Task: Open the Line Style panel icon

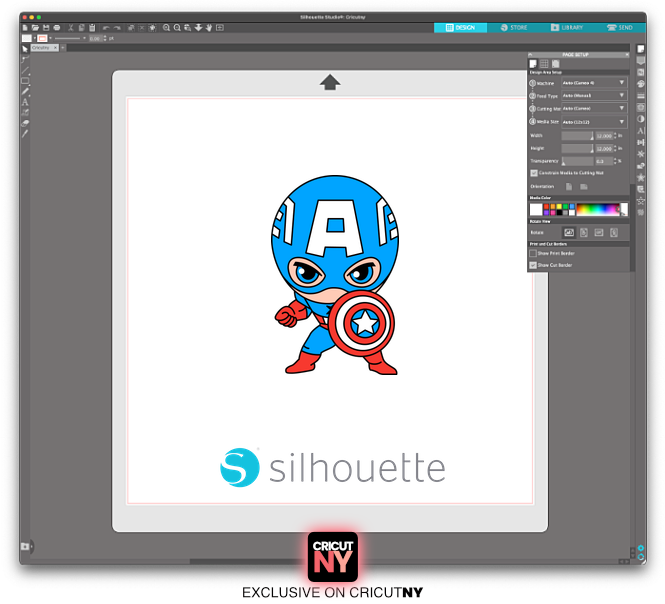Action: (x=641, y=96)
